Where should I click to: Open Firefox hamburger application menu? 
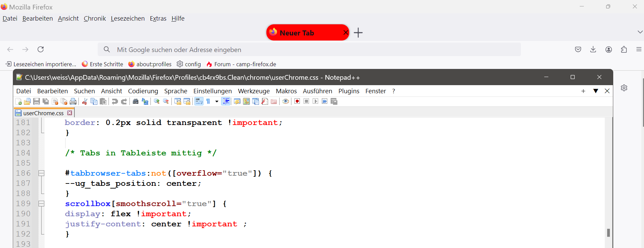tap(639, 49)
